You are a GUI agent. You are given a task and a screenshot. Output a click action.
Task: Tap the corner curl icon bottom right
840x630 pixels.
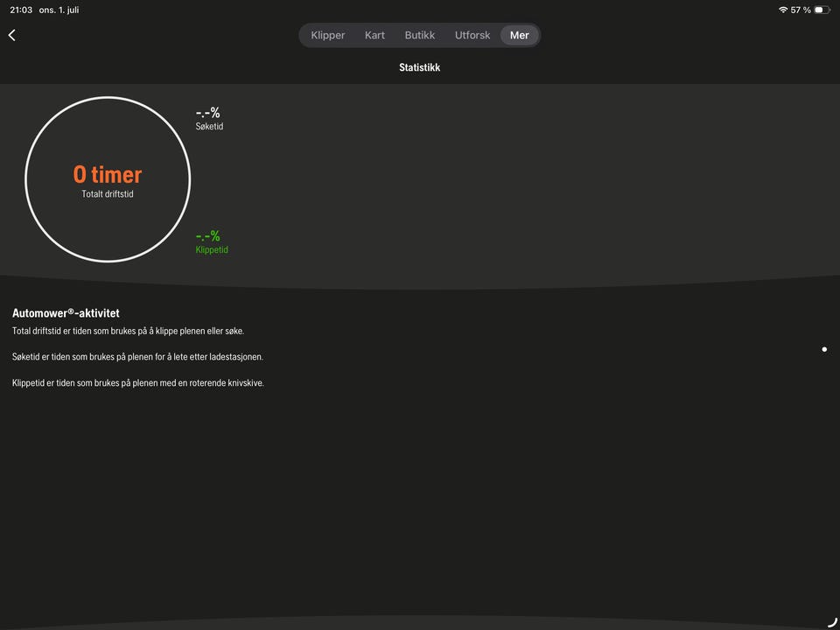pos(832,621)
